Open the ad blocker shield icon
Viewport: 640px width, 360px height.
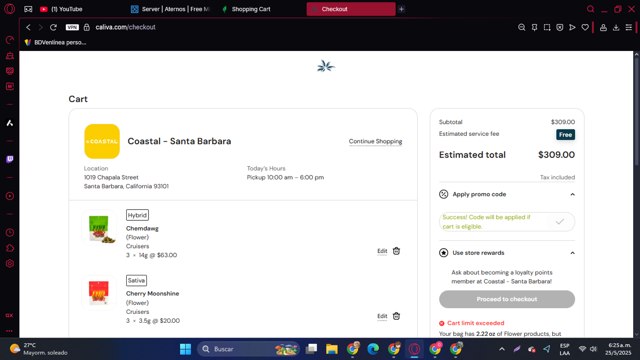click(560, 27)
